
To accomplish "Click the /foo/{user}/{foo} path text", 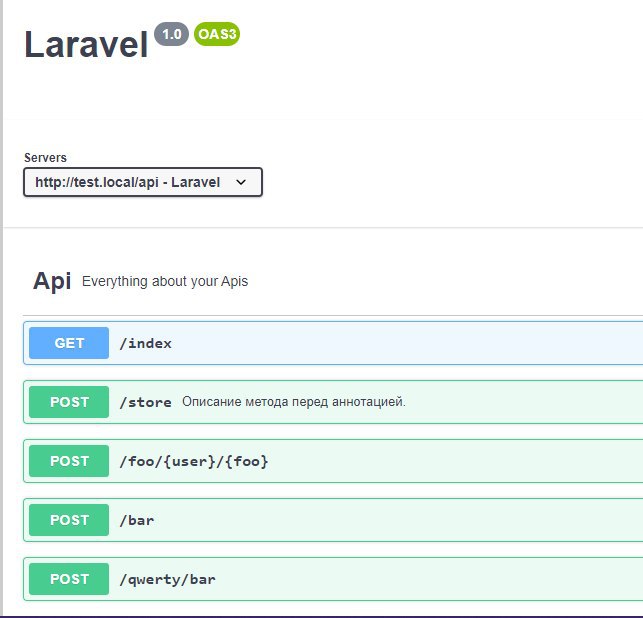I will point(194,461).
